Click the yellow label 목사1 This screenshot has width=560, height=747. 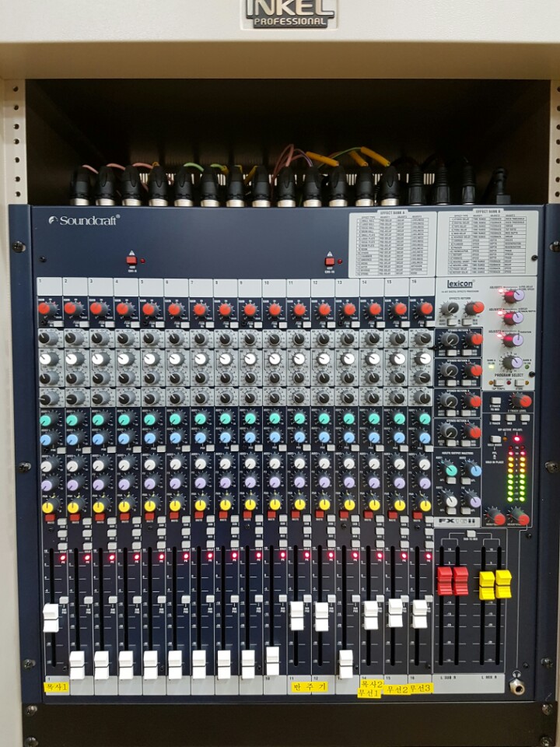click(57, 687)
